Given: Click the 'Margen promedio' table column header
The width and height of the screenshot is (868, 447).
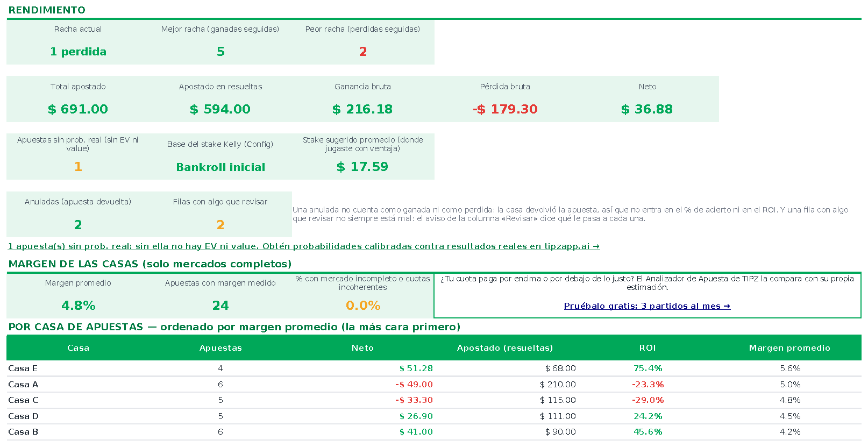Looking at the screenshot, I should (789, 348).
